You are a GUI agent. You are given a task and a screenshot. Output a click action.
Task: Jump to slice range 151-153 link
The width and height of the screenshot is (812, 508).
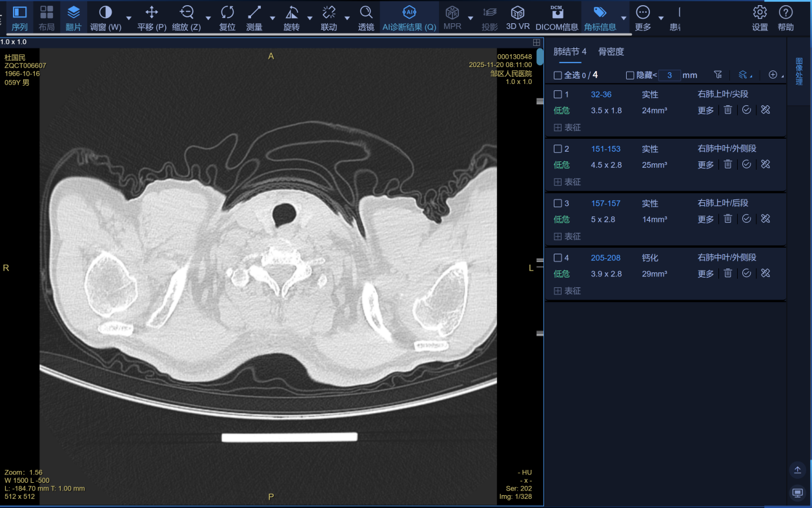tap(605, 149)
